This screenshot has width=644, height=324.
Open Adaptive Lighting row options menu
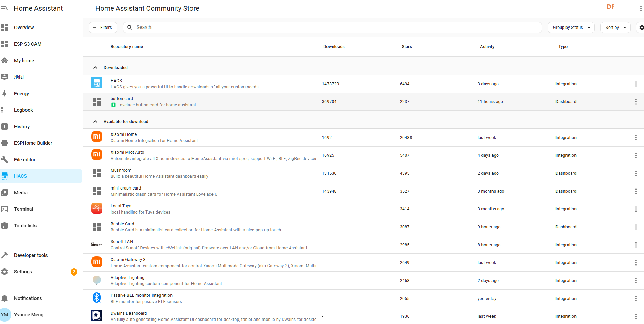[x=636, y=281]
